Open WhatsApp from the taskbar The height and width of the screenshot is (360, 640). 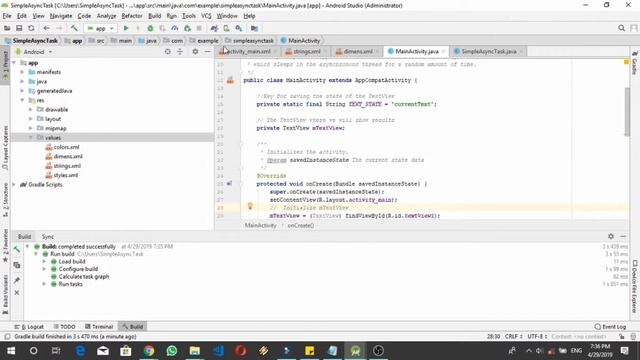172,351
